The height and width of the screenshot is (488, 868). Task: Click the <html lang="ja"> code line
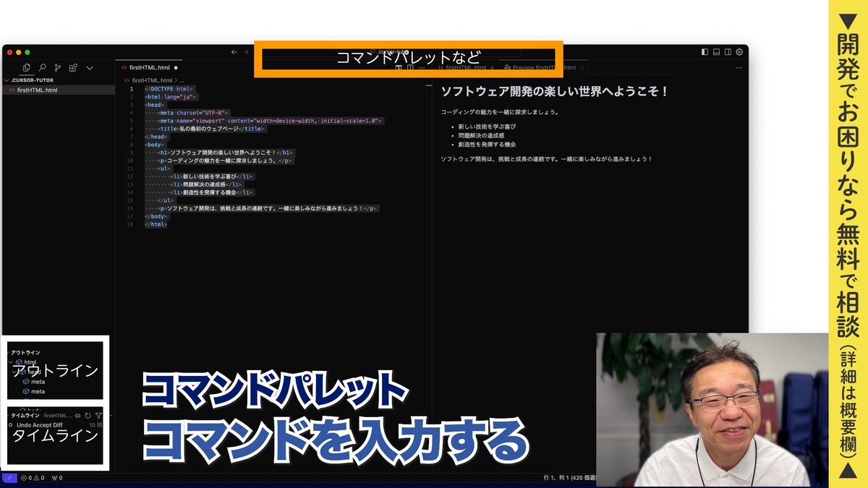pyautogui.click(x=171, y=97)
